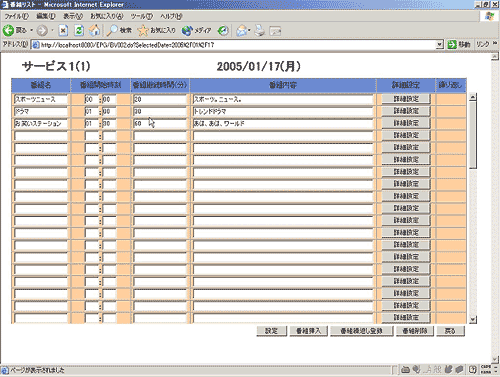Click 詳細設定 for the ドラマ row
The image size is (500, 377).
point(406,111)
